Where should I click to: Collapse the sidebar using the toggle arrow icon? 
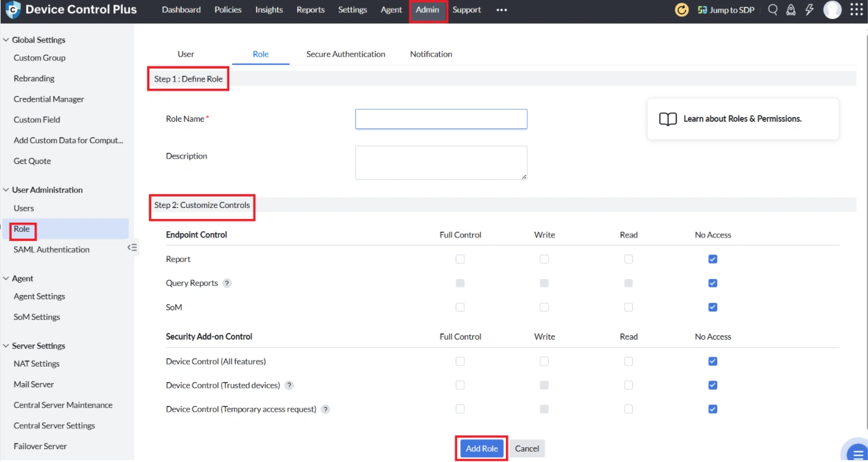pos(132,248)
